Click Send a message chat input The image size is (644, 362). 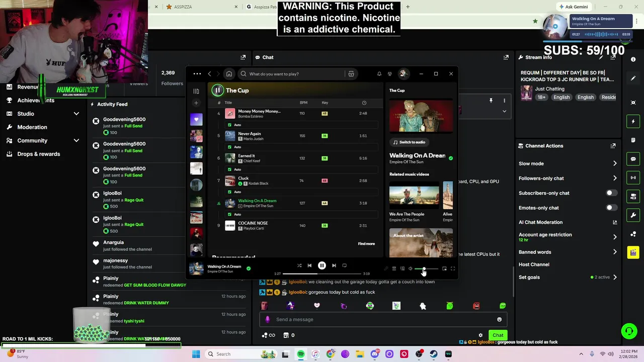382,319
